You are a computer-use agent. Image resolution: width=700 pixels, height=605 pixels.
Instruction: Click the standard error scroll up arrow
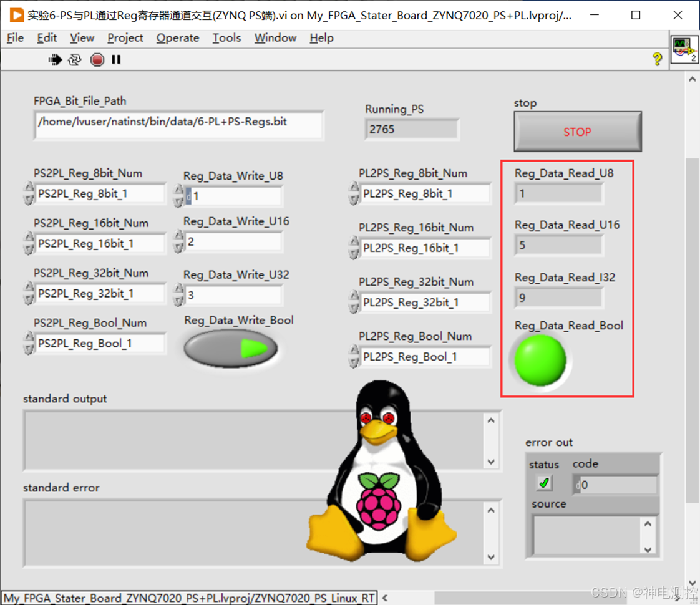coord(491,510)
